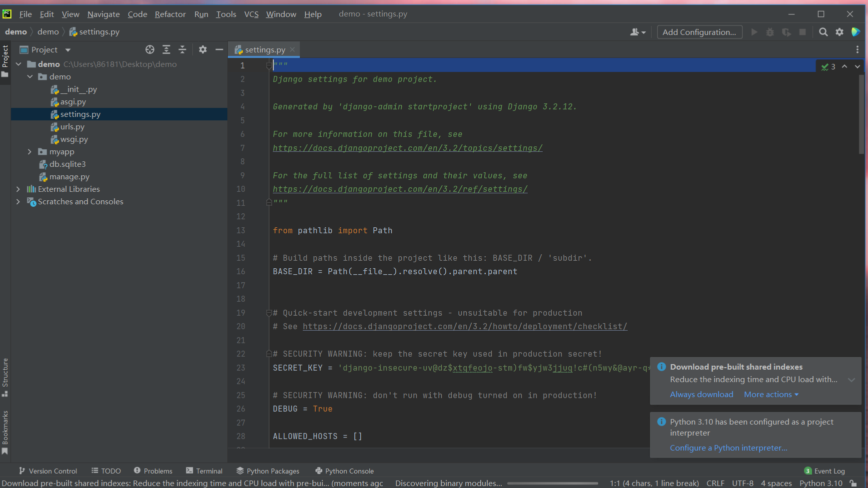Open the Event Log window
Screen dimensions: 868x488
click(x=825, y=471)
